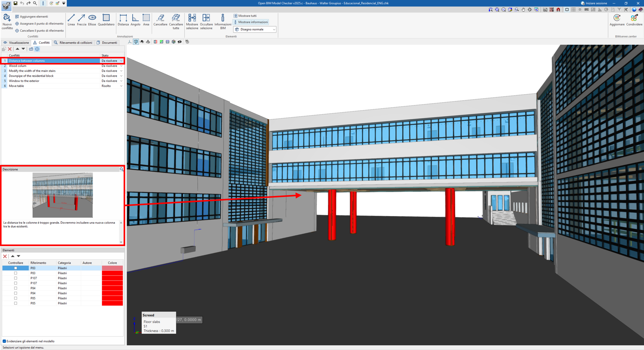
Task: Open status dropdown for Wood colum
Action: tap(121, 66)
